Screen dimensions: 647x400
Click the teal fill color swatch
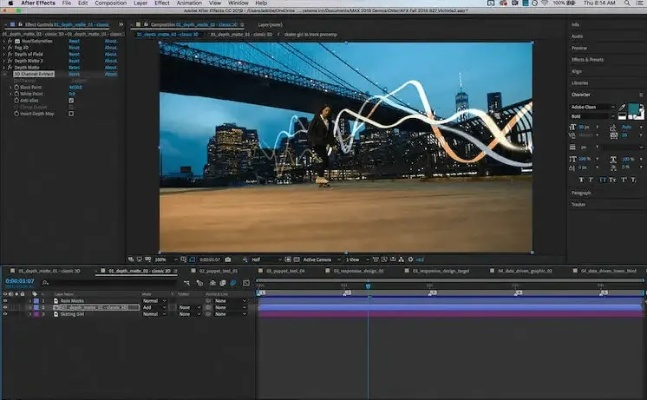(633, 108)
